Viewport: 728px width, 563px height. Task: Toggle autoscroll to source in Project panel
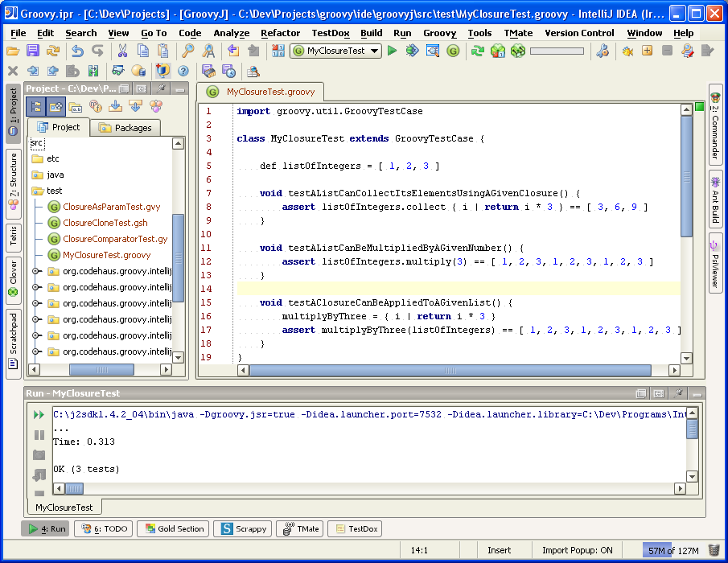pyautogui.click(x=115, y=107)
